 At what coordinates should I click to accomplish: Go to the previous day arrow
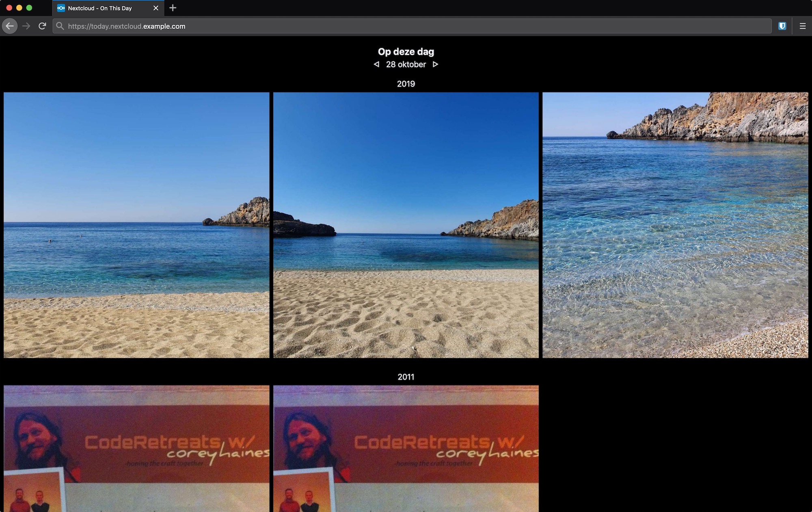click(x=376, y=64)
